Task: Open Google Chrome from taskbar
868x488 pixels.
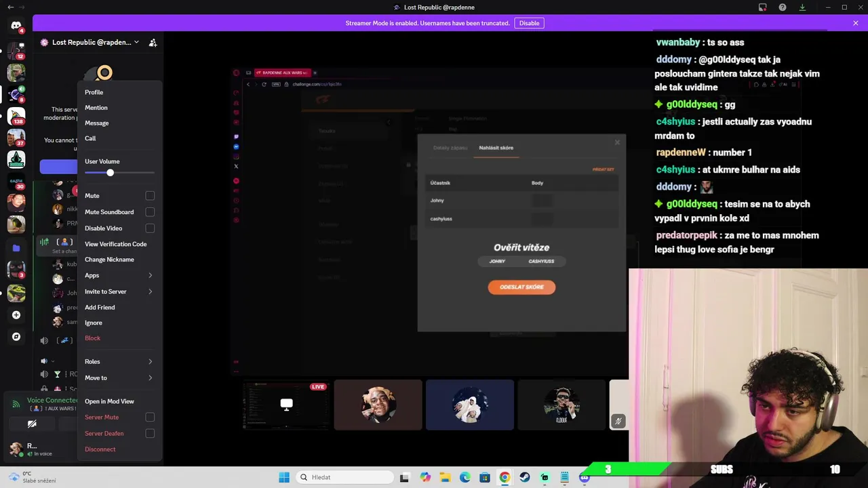Action: tap(505, 477)
